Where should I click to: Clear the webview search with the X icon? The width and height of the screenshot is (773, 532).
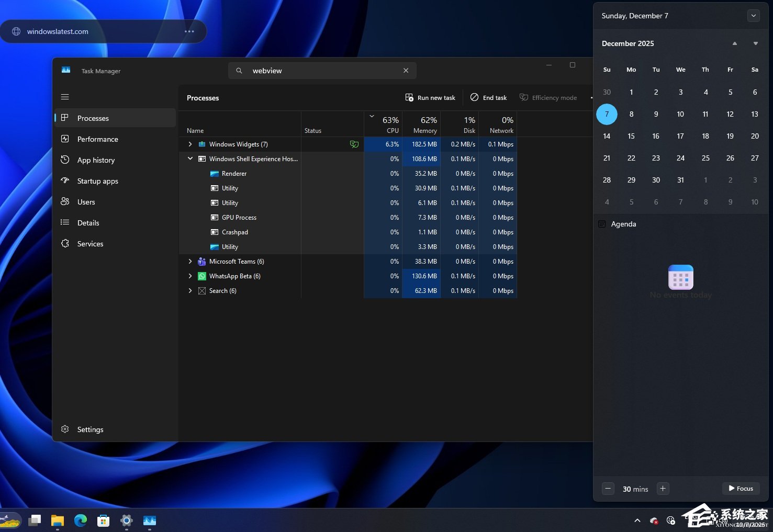[406, 70]
